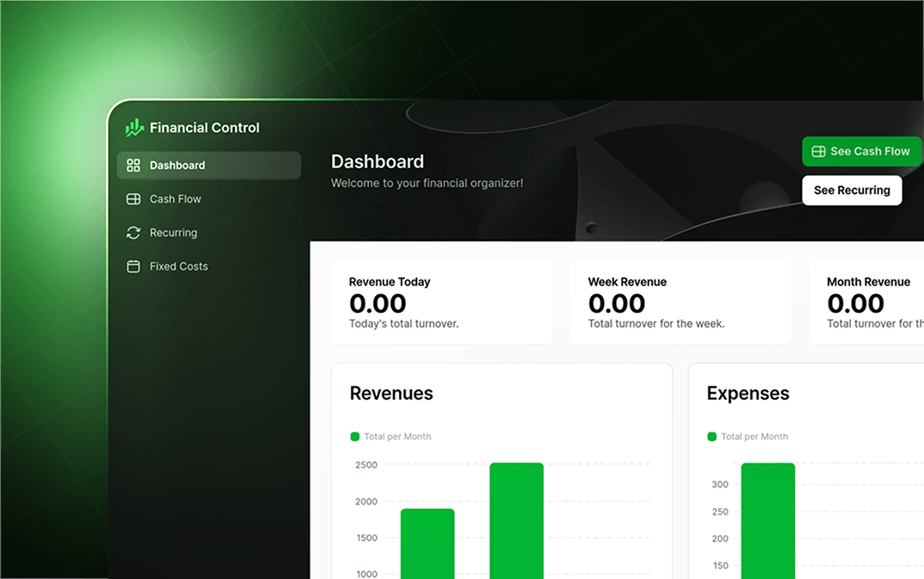Click the shorter bar in Revenues chart

pyautogui.click(x=427, y=543)
